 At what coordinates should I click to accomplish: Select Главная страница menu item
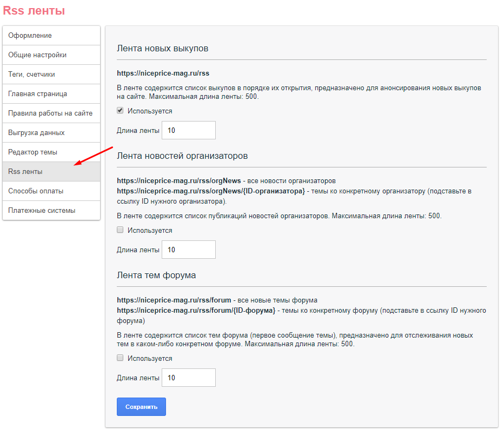click(51, 94)
